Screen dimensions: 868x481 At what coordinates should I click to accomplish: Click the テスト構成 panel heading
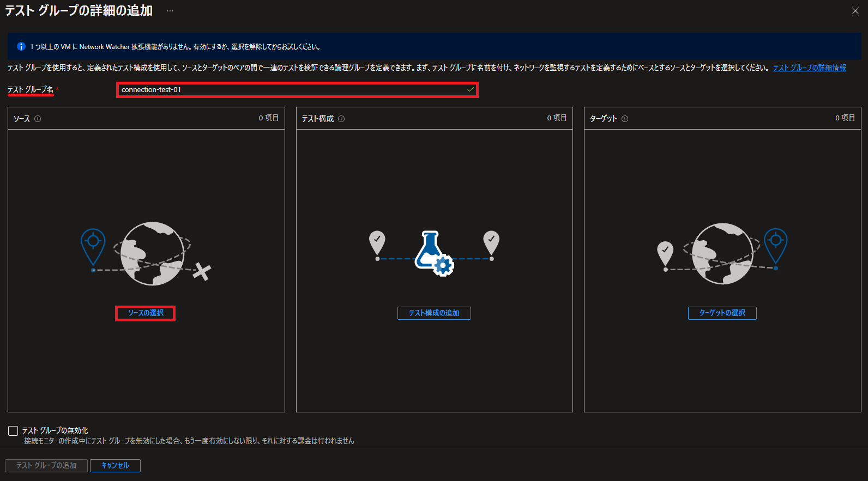[x=318, y=119]
